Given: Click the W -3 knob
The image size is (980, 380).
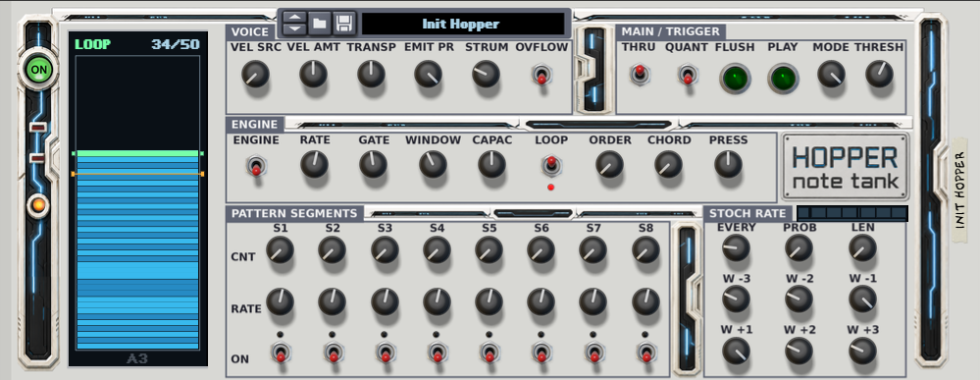Looking at the screenshot, I should pyautogui.click(x=736, y=299).
